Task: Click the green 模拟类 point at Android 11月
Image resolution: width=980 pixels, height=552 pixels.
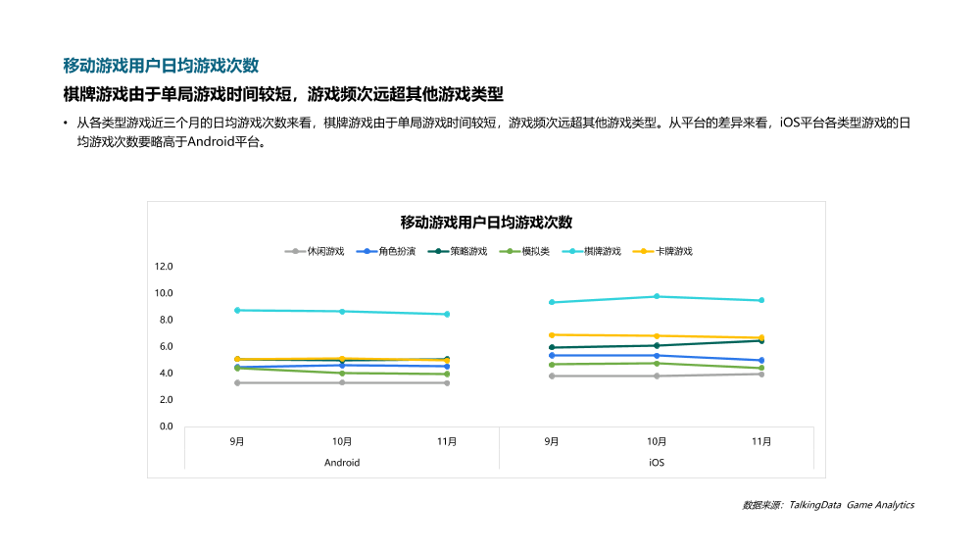Action: pyautogui.click(x=447, y=375)
